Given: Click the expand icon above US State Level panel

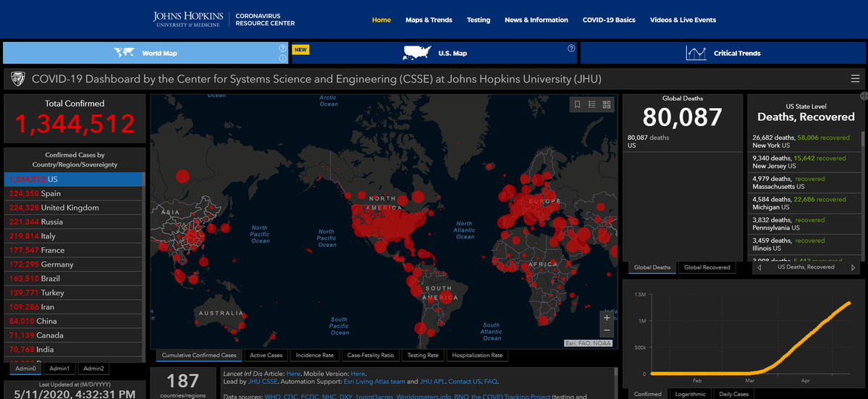Looking at the screenshot, I should [x=864, y=96].
